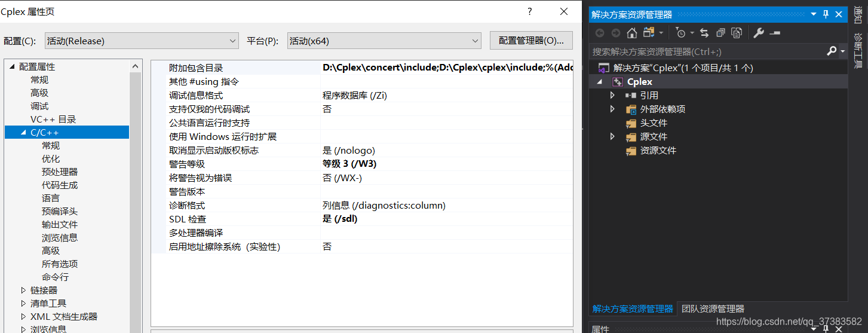Select the 调试 tree item
Screen dimensions: 868x333
pyautogui.click(x=39, y=106)
